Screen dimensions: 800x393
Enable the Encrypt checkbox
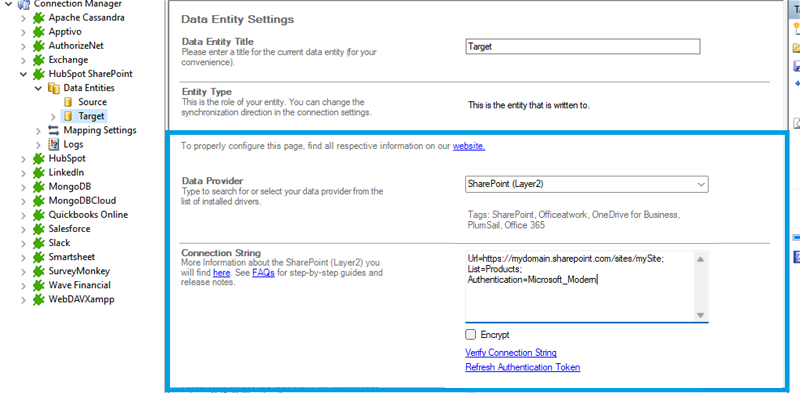470,335
